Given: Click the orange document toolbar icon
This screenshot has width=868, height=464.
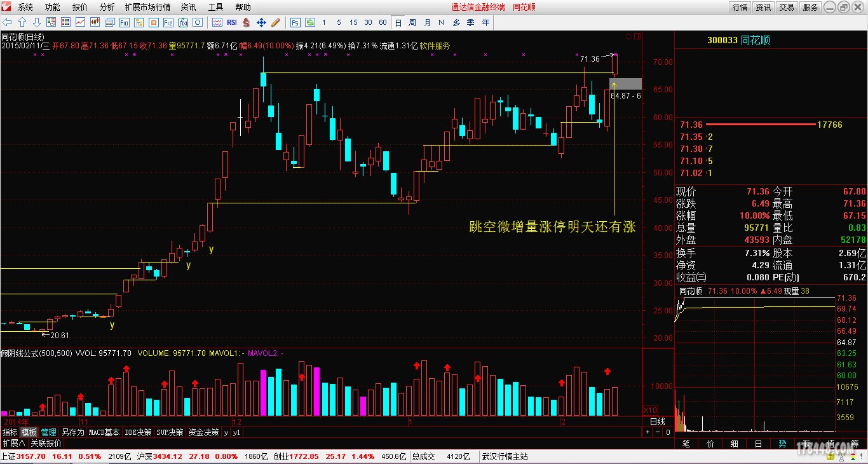Looking at the screenshot, I should (153, 22).
